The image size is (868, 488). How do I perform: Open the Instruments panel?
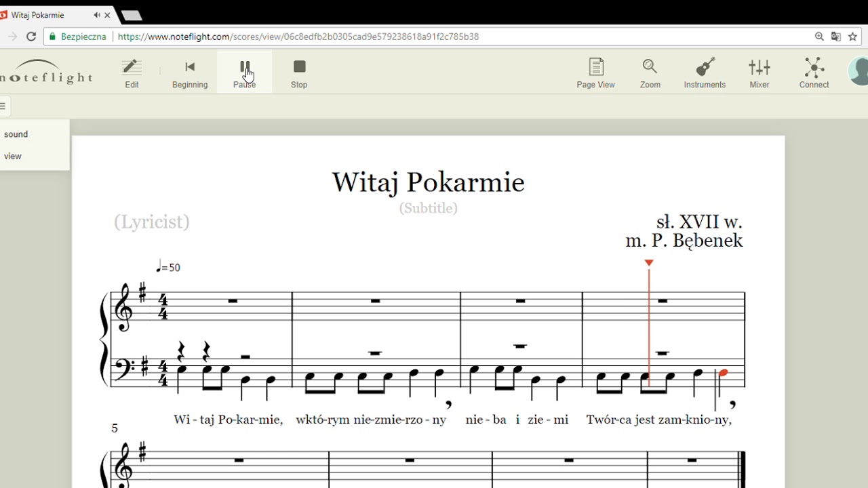[x=705, y=73]
